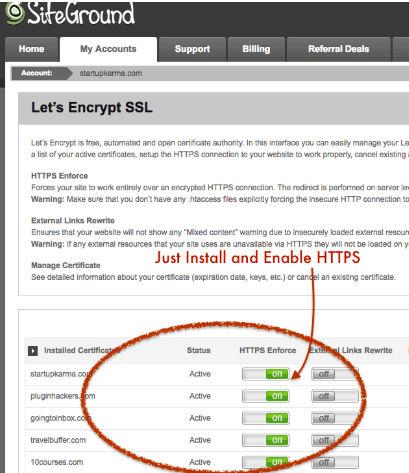
Task: Select the 10courses.com certificate row
Action: [217, 462]
